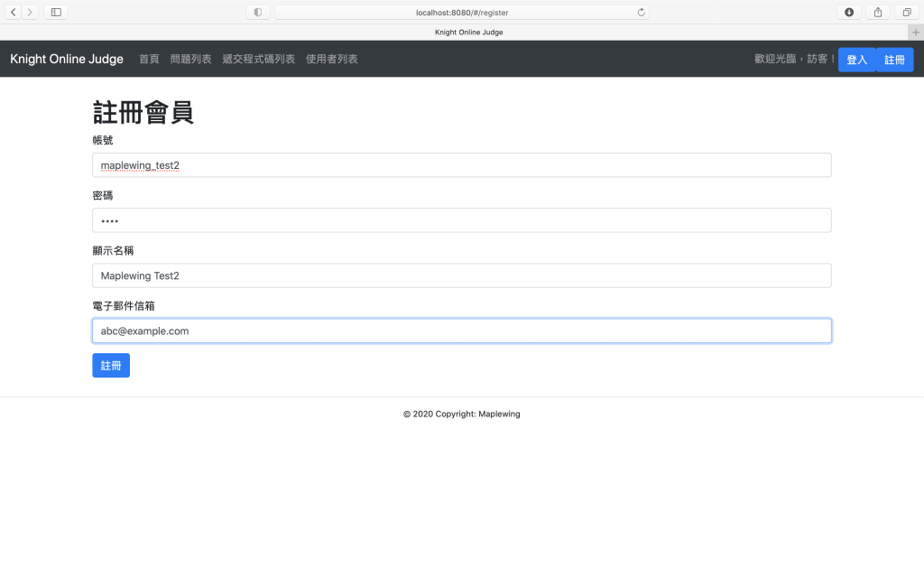924x578 pixels.
Task: Add a new tab with plus icon
Action: pos(916,32)
